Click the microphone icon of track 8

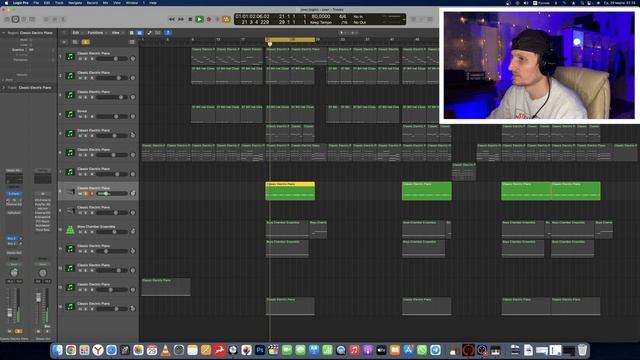coord(70,191)
